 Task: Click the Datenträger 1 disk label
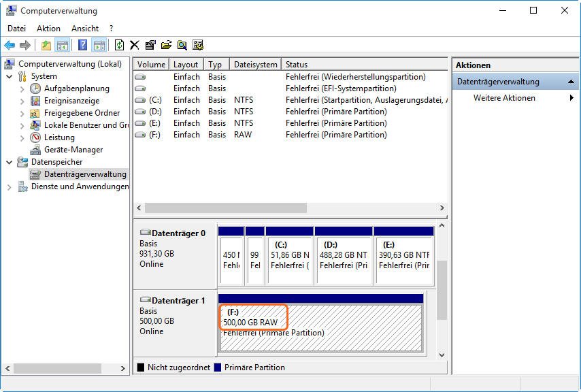point(178,301)
